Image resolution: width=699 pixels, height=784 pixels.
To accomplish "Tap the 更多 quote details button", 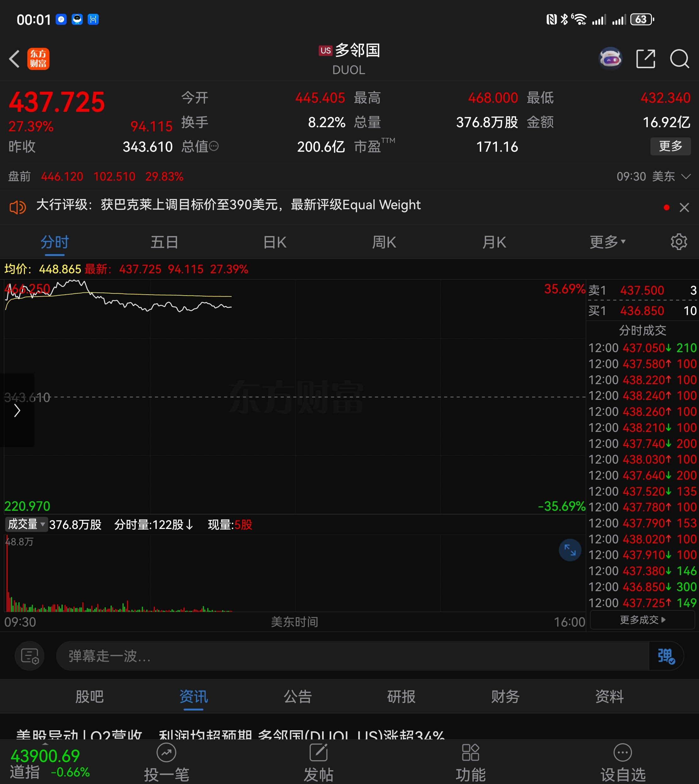I will tap(670, 146).
